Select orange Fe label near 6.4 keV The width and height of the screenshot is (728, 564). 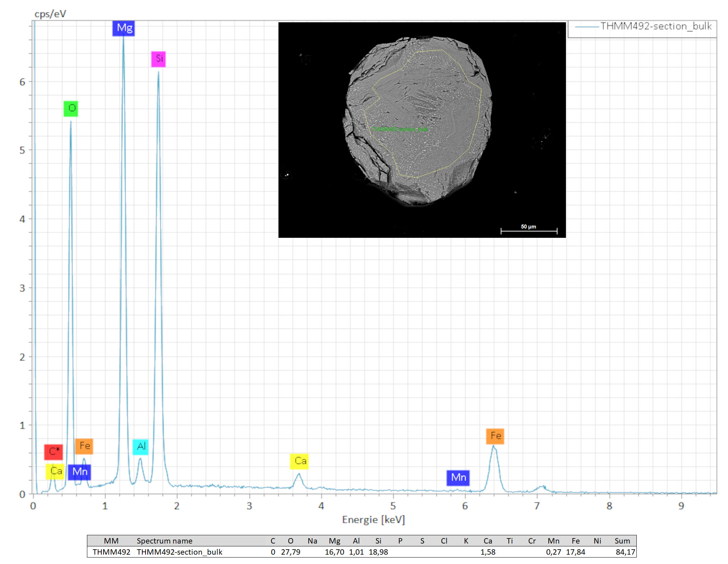[x=495, y=436]
